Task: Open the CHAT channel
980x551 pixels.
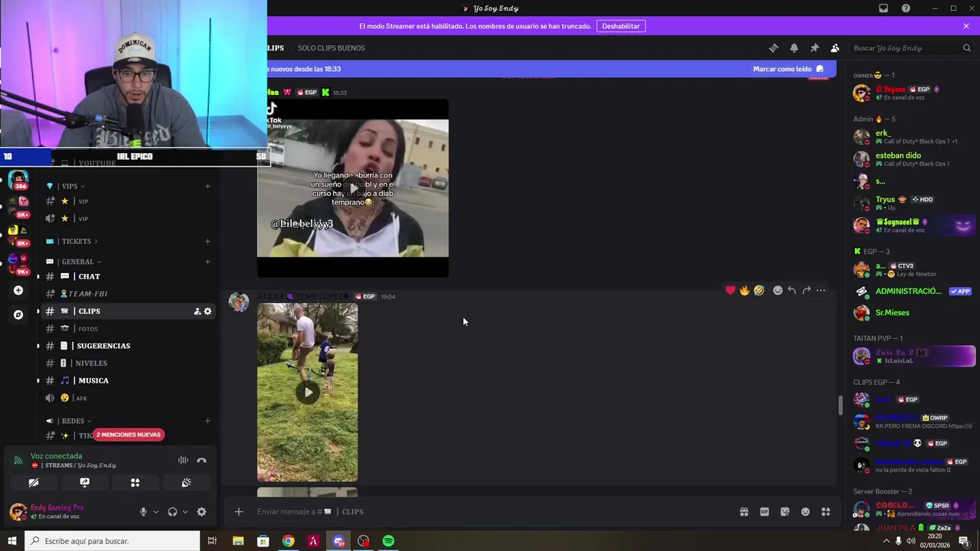Action: [x=128, y=276]
